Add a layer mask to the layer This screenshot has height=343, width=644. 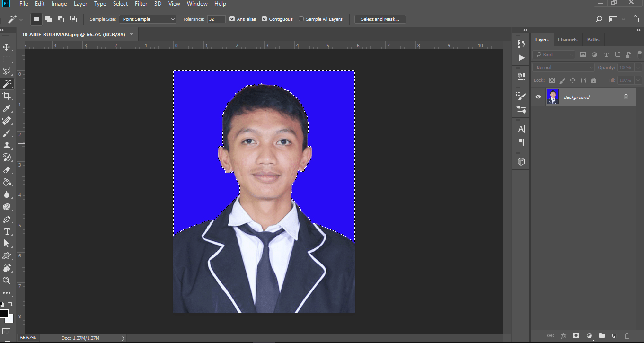[x=576, y=335]
